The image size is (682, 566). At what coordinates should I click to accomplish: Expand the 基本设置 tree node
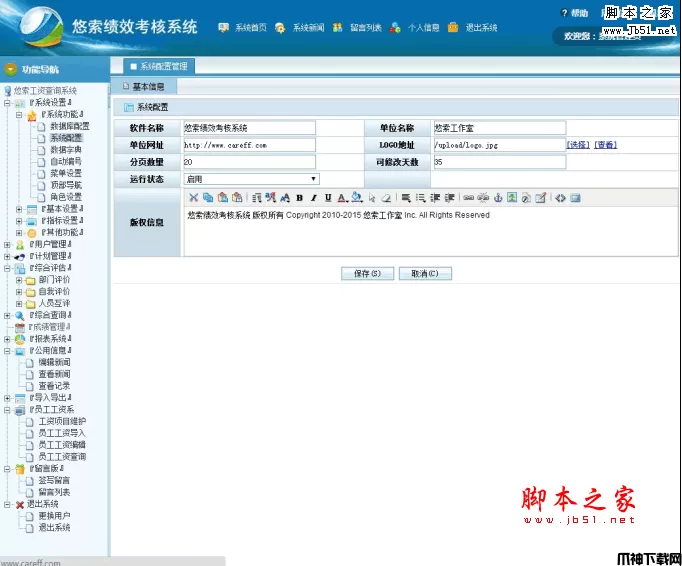pos(20,209)
